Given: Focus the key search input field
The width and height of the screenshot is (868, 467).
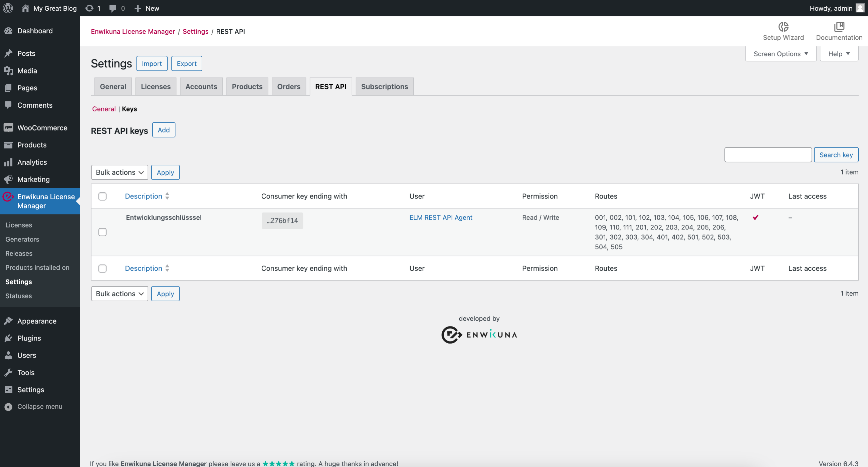Looking at the screenshot, I should (x=768, y=154).
